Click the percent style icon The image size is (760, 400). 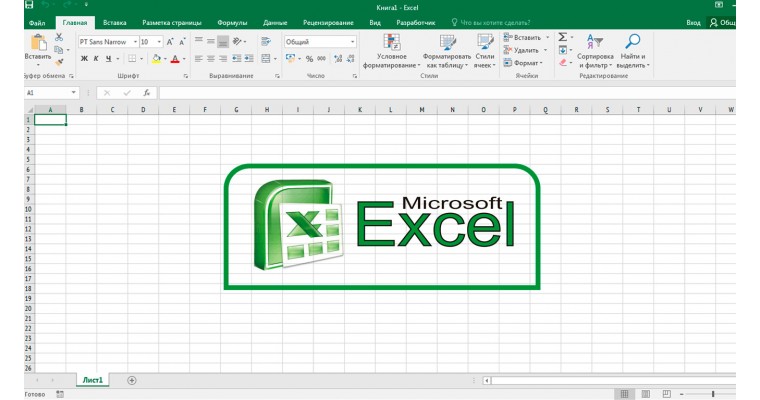(307, 59)
